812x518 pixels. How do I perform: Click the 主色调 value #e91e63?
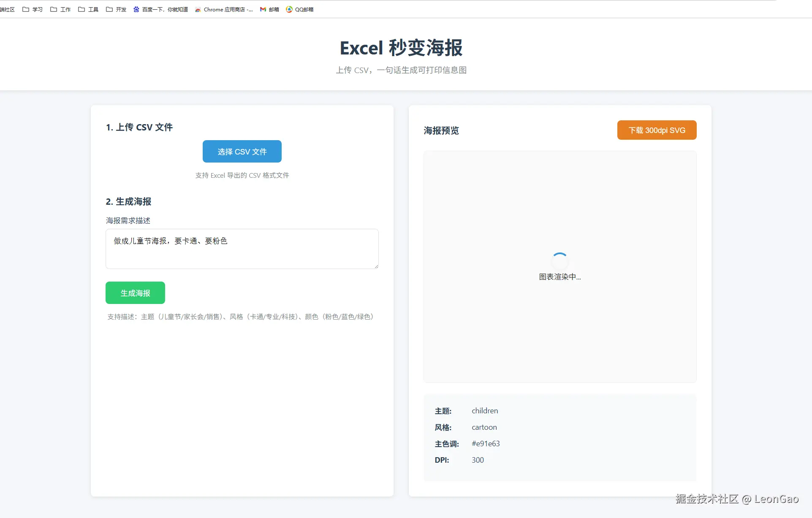point(486,444)
